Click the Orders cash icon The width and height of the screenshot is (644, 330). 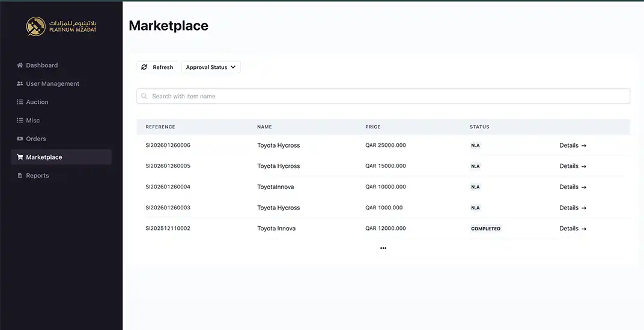tap(20, 139)
